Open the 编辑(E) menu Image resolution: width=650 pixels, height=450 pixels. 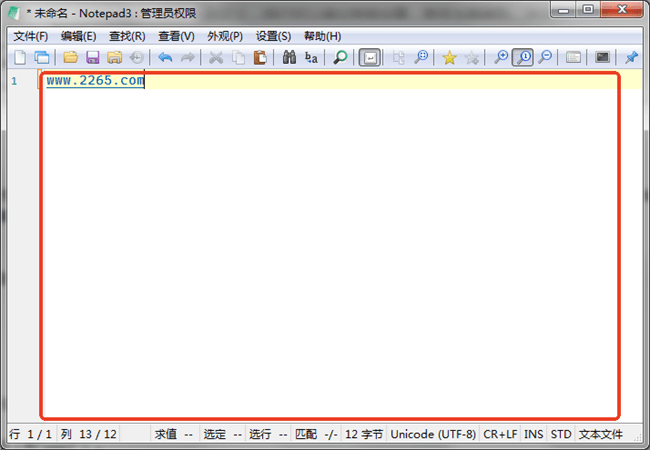(78, 36)
